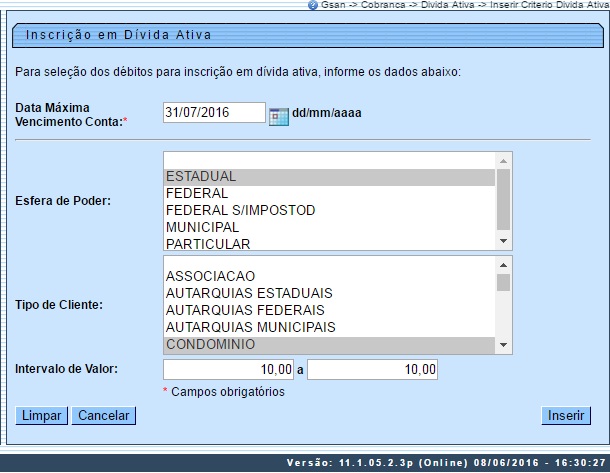Select PARTICULAR in Esfera de Poder
610x473 pixels.
(x=329, y=244)
